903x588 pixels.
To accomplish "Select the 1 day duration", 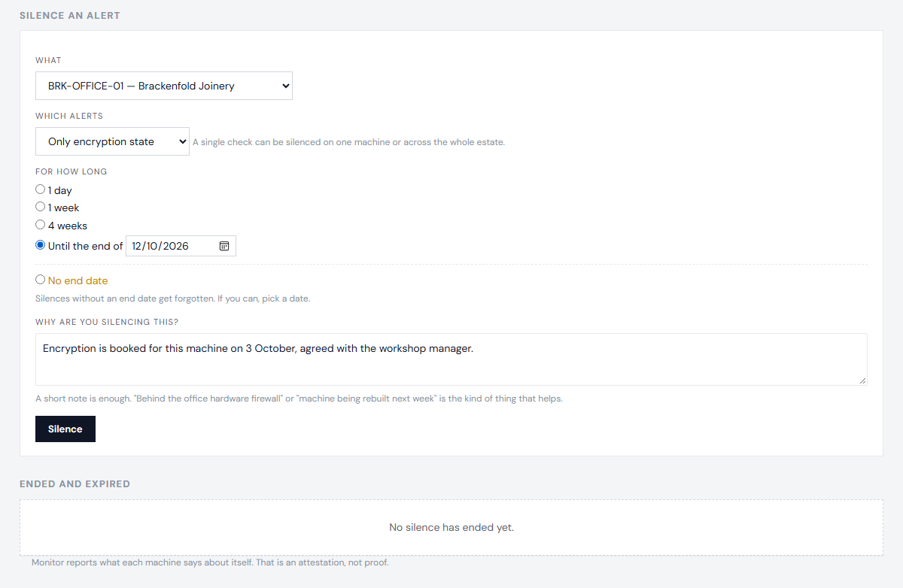I will 41,189.
